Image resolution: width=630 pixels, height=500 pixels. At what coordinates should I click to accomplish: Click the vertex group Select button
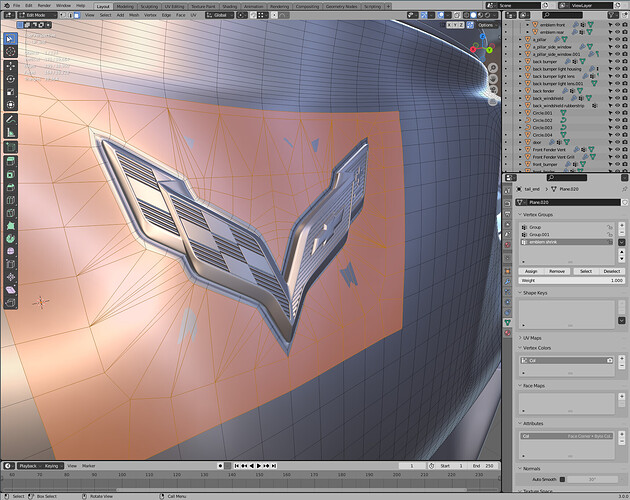[586, 271]
